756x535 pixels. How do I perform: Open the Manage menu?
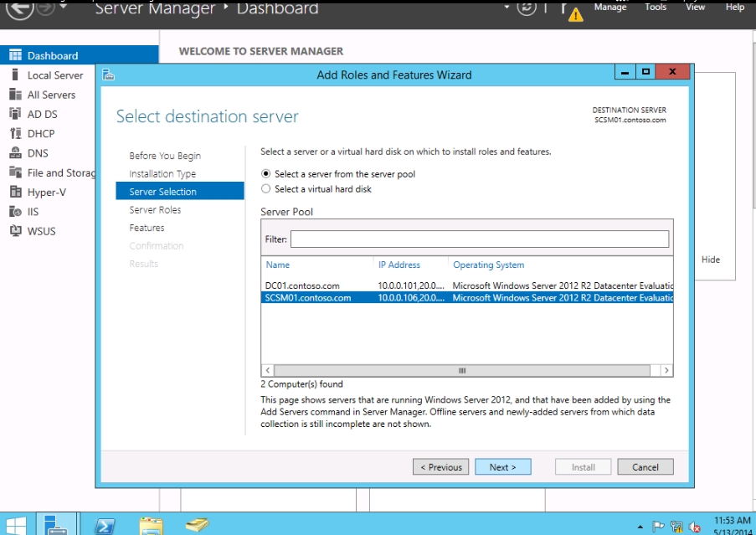point(609,7)
